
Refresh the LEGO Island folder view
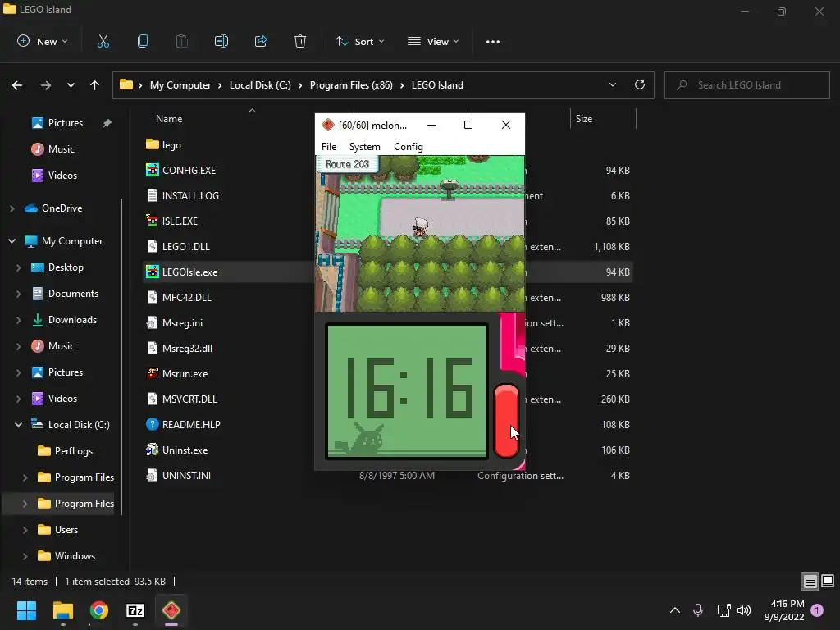pyautogui.click(x=640, y=84)
